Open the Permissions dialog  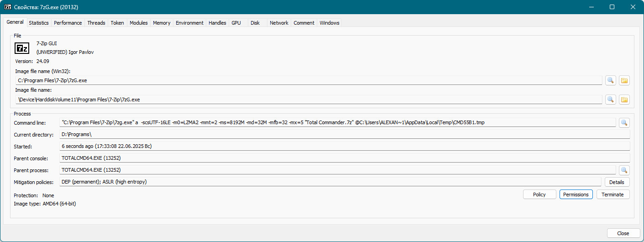(x=576, y=195)
